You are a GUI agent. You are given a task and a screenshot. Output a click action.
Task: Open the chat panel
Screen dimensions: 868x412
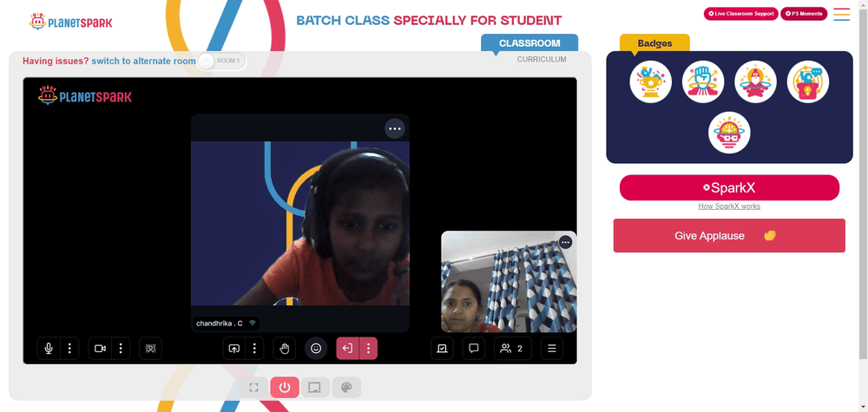pos(473,349)
